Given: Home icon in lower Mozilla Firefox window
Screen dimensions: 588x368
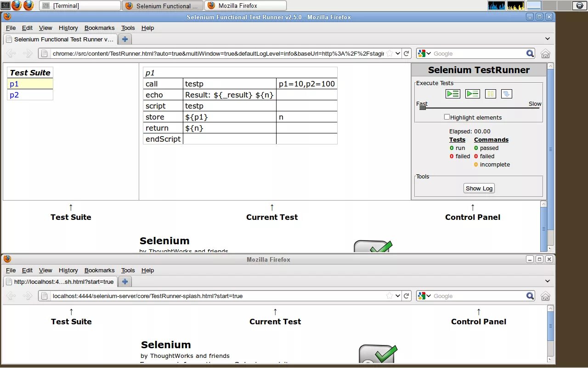Looking at the screenshot, I should point(545,296).
